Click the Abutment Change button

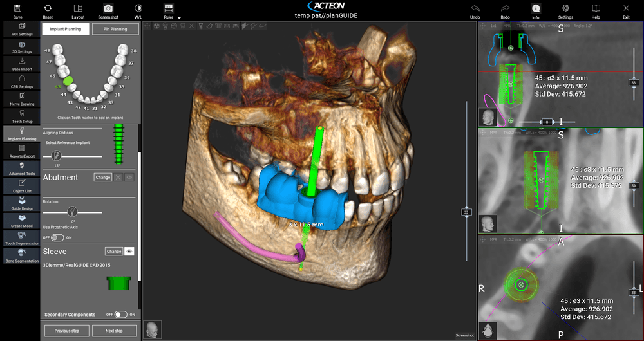click(x=103, y=177)
